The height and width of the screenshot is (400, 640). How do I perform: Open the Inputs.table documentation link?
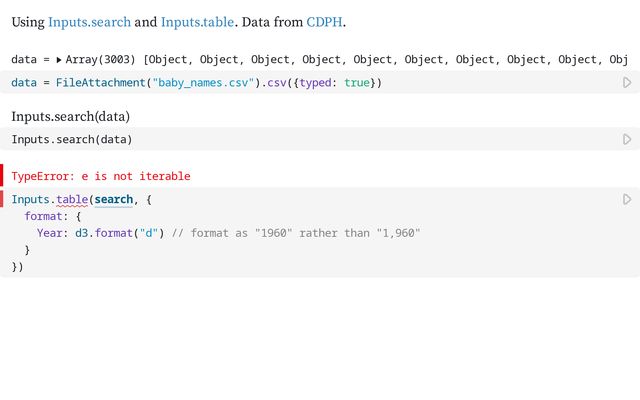coord(197,21)
